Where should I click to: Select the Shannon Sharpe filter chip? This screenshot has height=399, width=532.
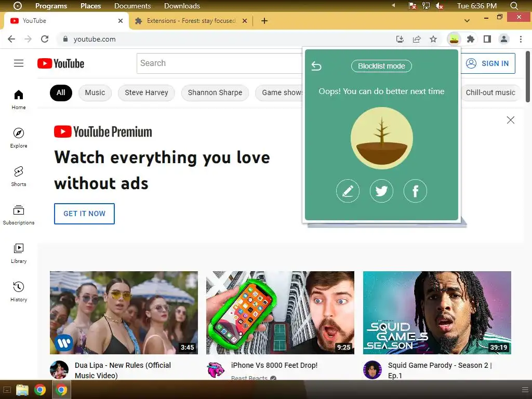tap(215, 92)
